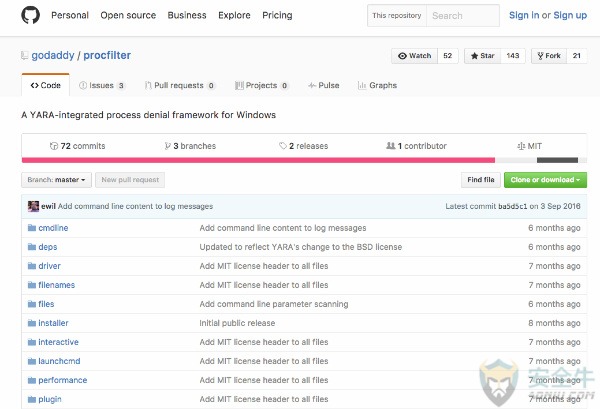Open the GitHub Octocat logo home link
The image size is (600, 409).
click(30, 15)
